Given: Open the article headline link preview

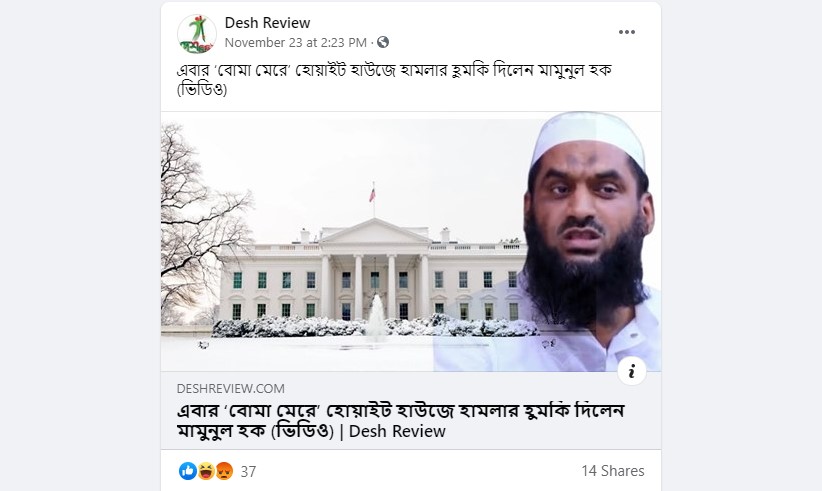Looking at the screenshot, I should click(401, 420).
